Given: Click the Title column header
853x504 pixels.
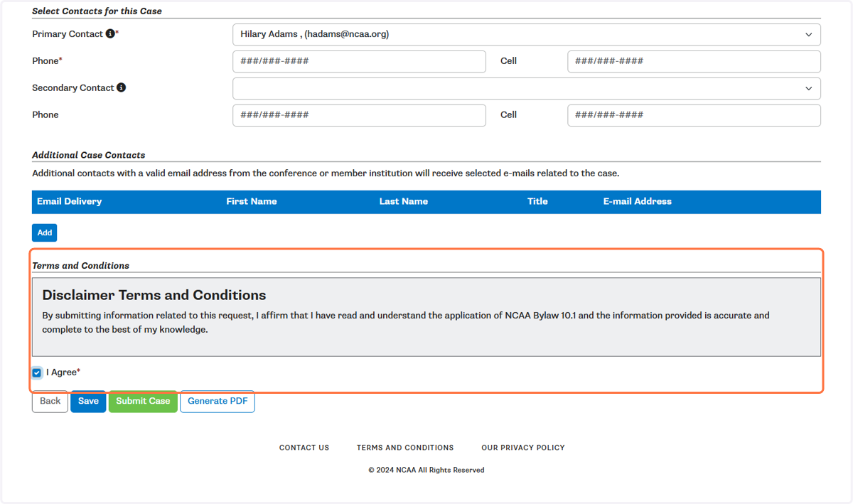Looking at the screenshot, I should coord(537,202).
